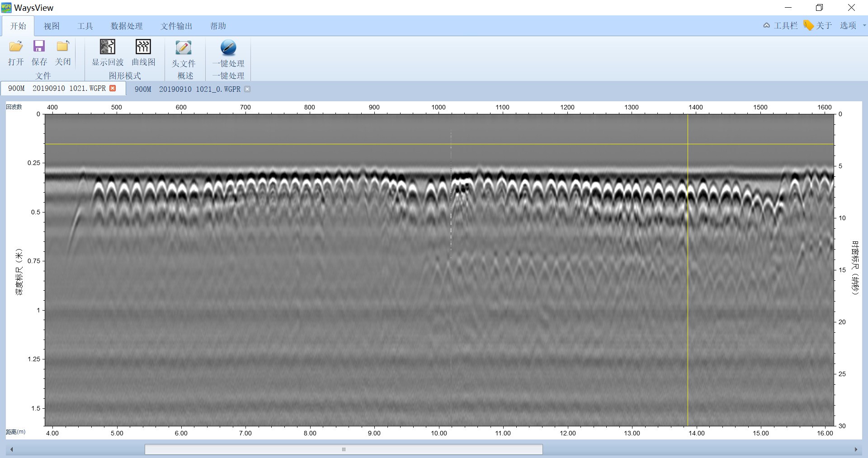Collapse the ribbon via 工具栏 caret icon
The image size is (868, 458).
click(x=766, y=25)
